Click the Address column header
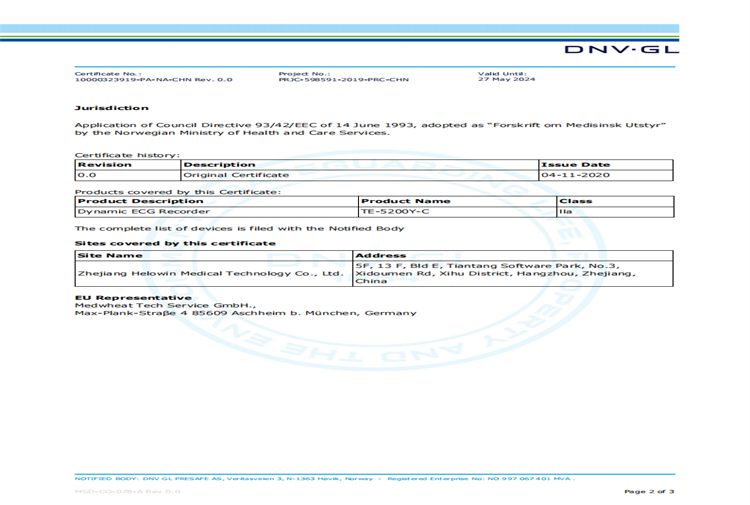The width and height of the screenshot is (750, 505). click(380, 255)
